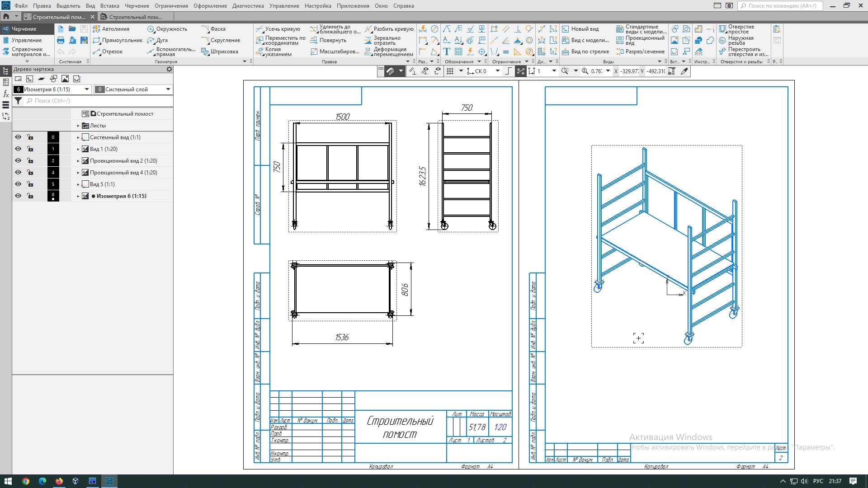Click the Firefox icon in the taskbar

[59, 481]
